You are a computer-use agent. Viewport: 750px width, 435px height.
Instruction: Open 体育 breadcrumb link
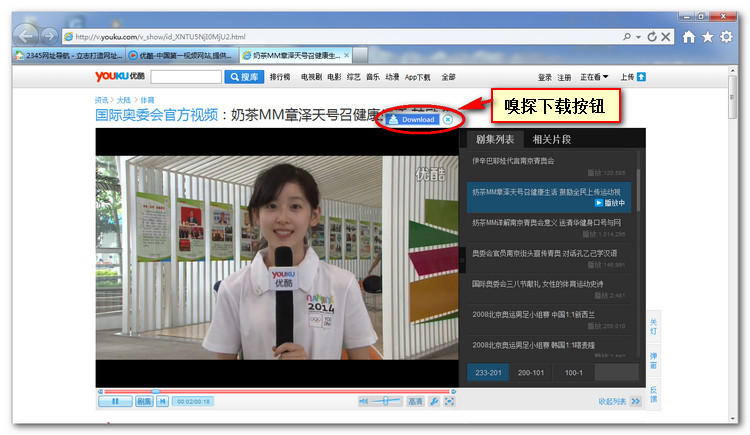tap(147, 100)
